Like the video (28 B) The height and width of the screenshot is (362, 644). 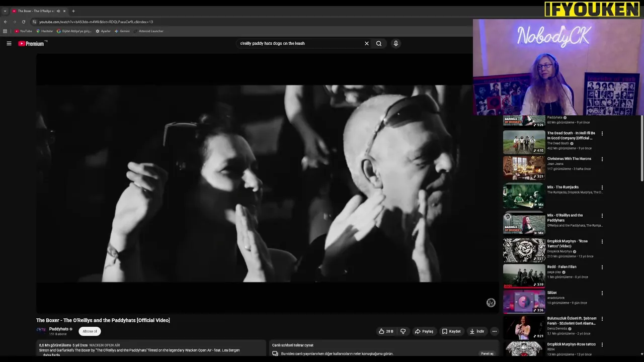(x=386, y=331)
